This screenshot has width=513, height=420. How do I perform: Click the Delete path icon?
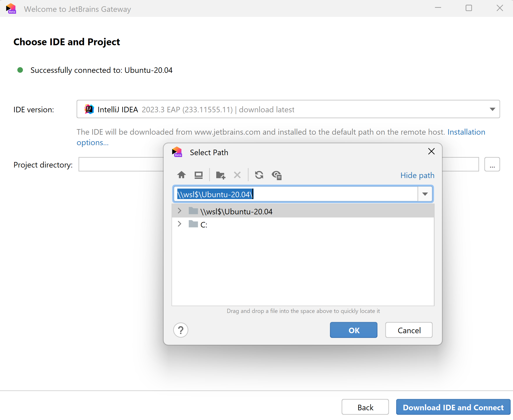click(237, 175)
